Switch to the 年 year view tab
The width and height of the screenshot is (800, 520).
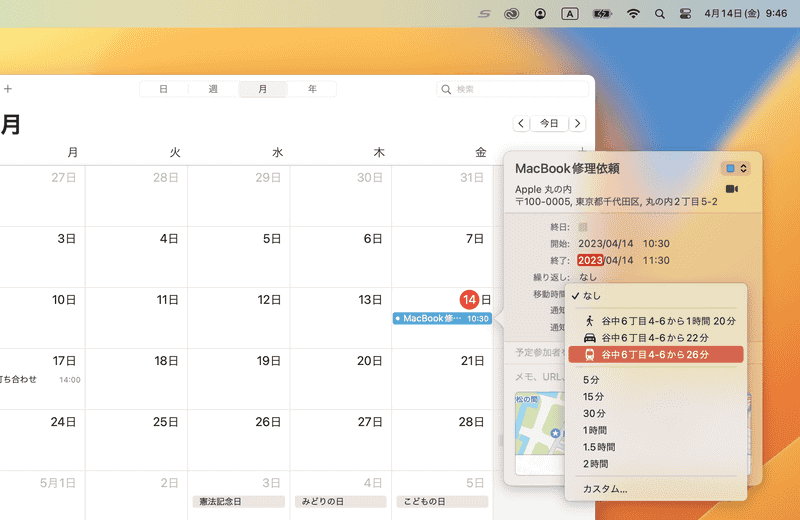[x=312, y=89]
